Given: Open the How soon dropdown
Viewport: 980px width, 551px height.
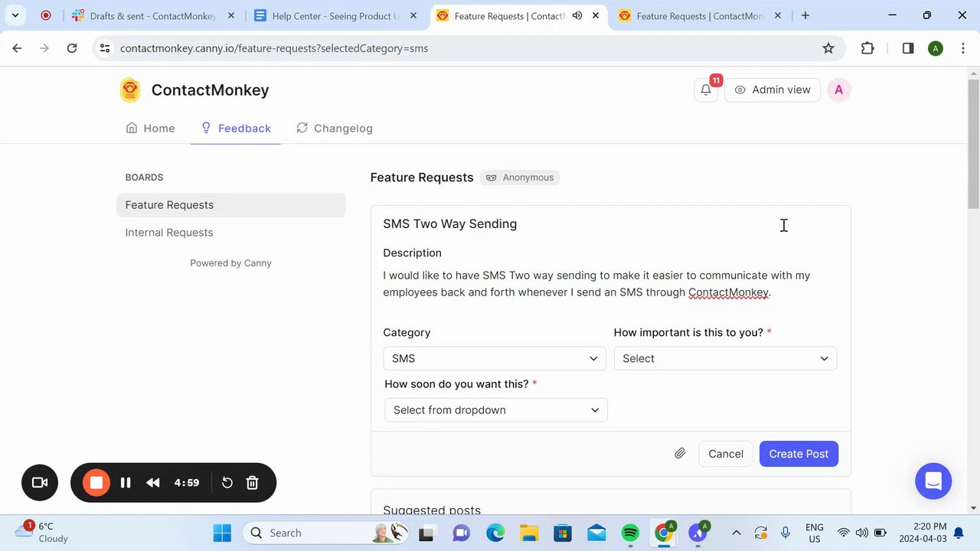Looking at the screenshot, I should tap(496, 410).
